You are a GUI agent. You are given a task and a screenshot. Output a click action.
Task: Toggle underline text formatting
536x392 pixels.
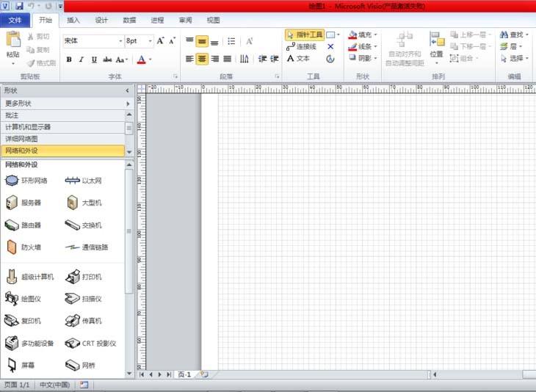[94, 59]
